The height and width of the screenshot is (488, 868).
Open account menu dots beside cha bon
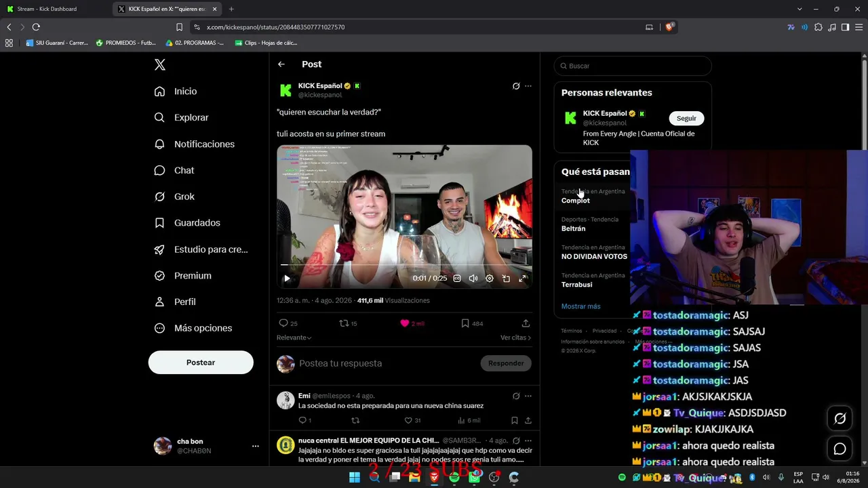[256, 446]
